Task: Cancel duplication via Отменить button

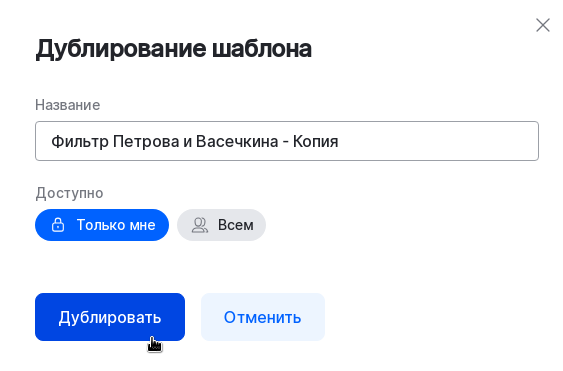Action: coord(263,317)
